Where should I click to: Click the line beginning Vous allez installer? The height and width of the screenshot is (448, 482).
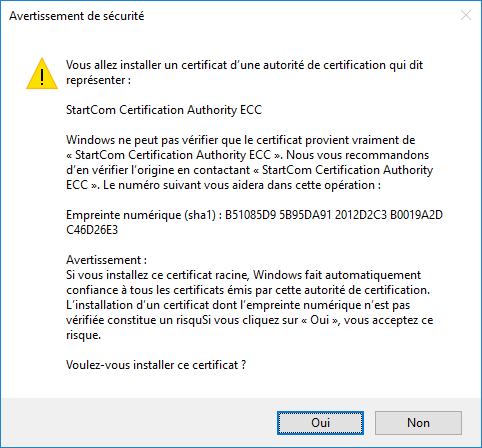[x=244, y=65]
